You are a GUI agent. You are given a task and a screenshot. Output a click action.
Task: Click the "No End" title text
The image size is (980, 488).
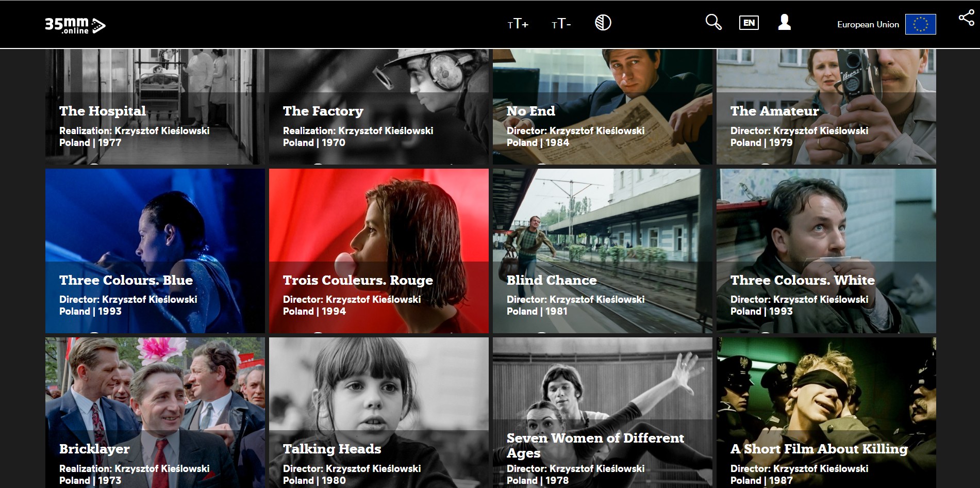click(531, 111)
